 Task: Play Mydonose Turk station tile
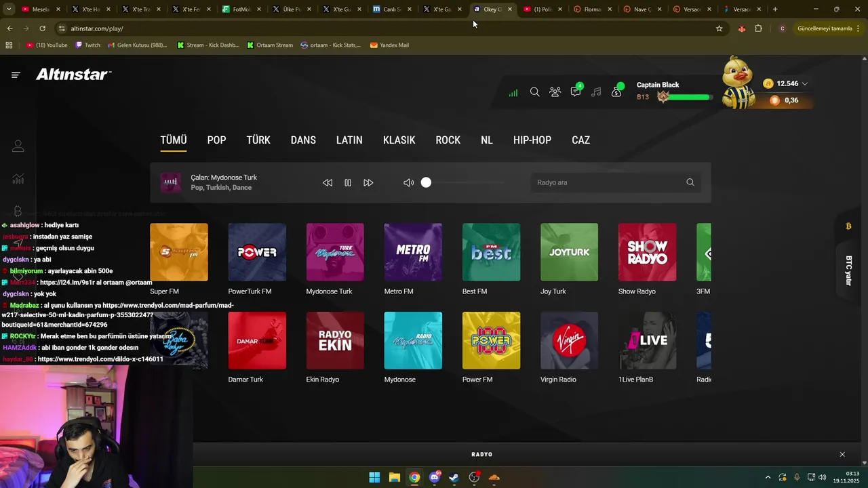coord(335,252)
